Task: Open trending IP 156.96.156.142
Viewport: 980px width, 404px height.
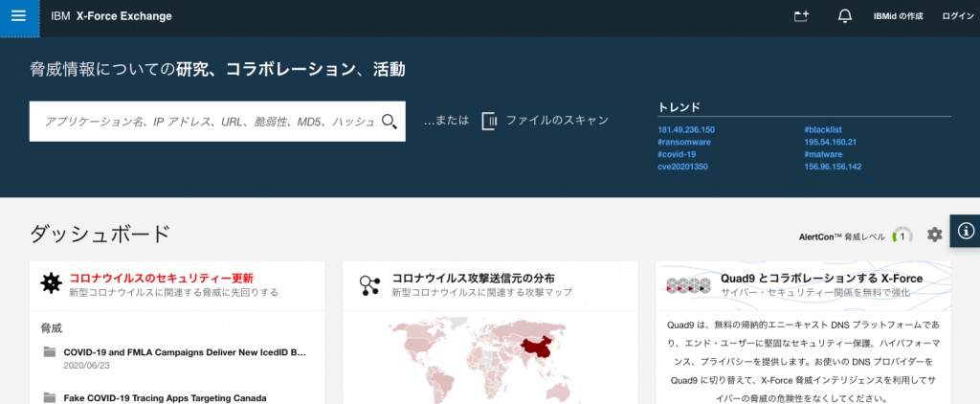Action: tap(834, 167)
